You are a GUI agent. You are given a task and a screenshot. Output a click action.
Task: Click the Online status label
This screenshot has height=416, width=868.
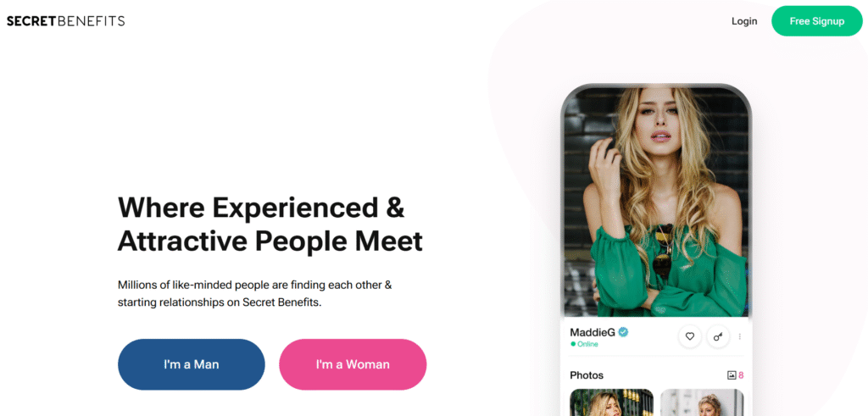click(x=587, y=344)
